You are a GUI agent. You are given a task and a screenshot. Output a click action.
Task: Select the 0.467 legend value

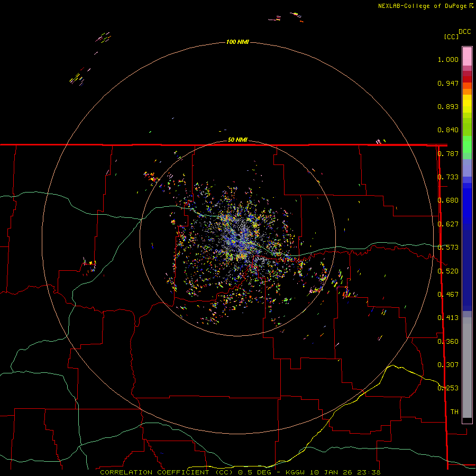[448, 295]
